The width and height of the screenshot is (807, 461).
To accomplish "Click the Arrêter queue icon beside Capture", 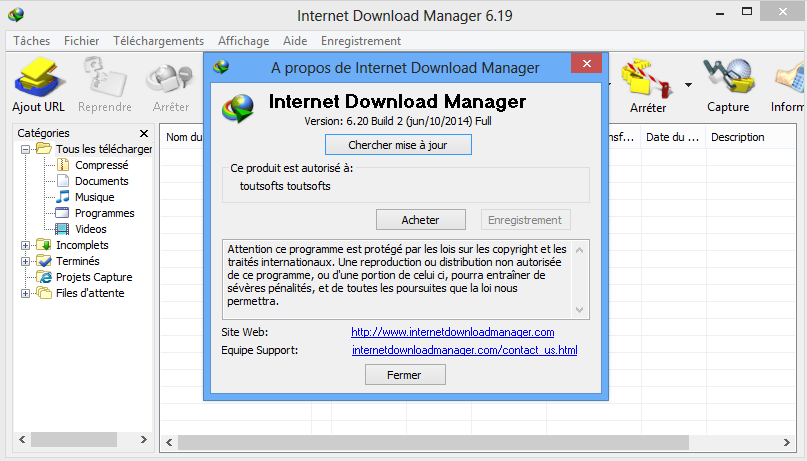I will pyautogui.click(x=647, y=78).
